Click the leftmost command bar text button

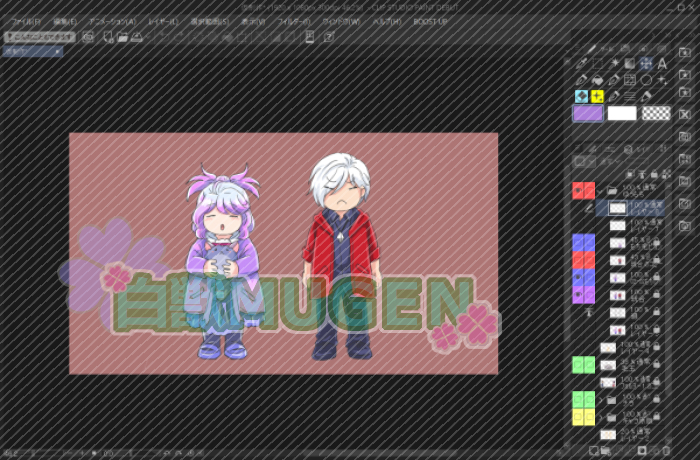coord(38,37)
